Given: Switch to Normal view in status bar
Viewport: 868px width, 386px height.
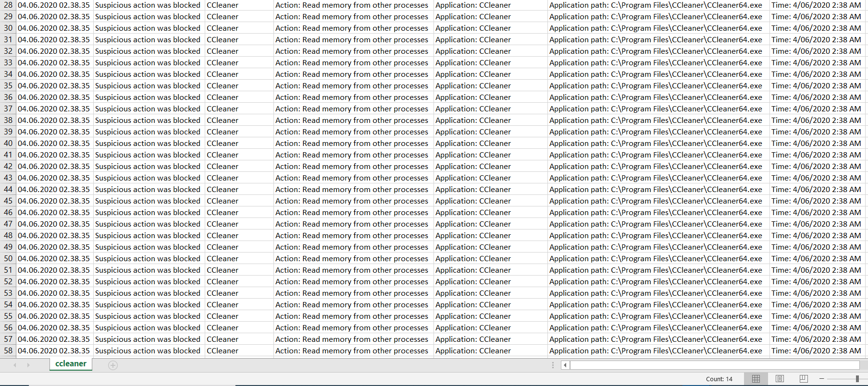Looking at the screenshot, I should (x=756, y=379).
